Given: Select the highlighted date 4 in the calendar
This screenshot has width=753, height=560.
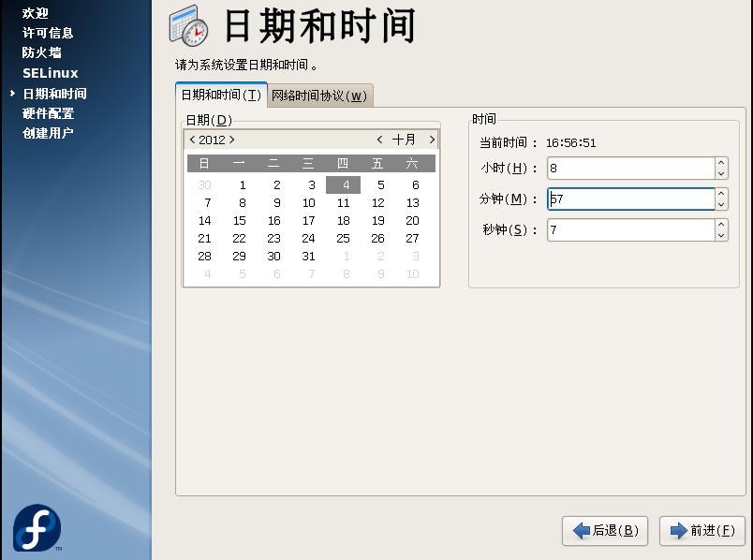Looking at the screenshot, I should [x=343, y=184].
